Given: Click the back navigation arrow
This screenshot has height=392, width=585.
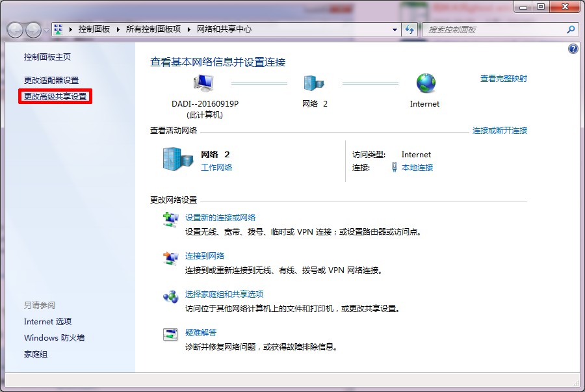Looking at the screenshot, I should click(14, 29).
